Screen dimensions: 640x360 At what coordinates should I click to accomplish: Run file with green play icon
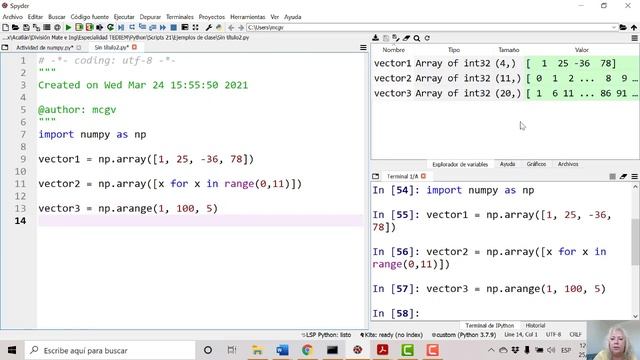tap(68, 27)
